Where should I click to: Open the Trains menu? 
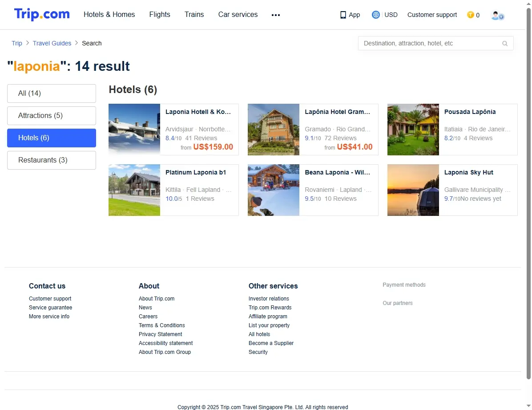(194, 15)
